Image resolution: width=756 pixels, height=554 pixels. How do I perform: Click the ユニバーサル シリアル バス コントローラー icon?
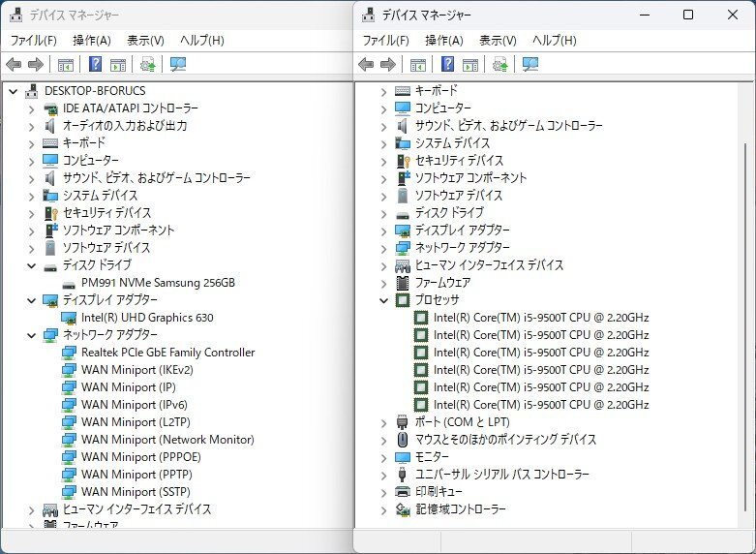pyautogui.click(x=403, y=475)
